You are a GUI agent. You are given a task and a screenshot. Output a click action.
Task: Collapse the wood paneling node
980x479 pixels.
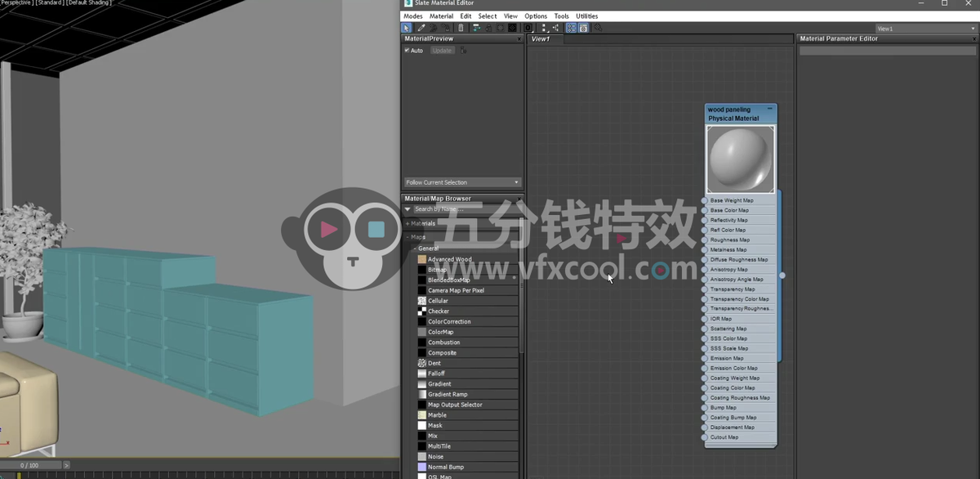tap(769, 109)
